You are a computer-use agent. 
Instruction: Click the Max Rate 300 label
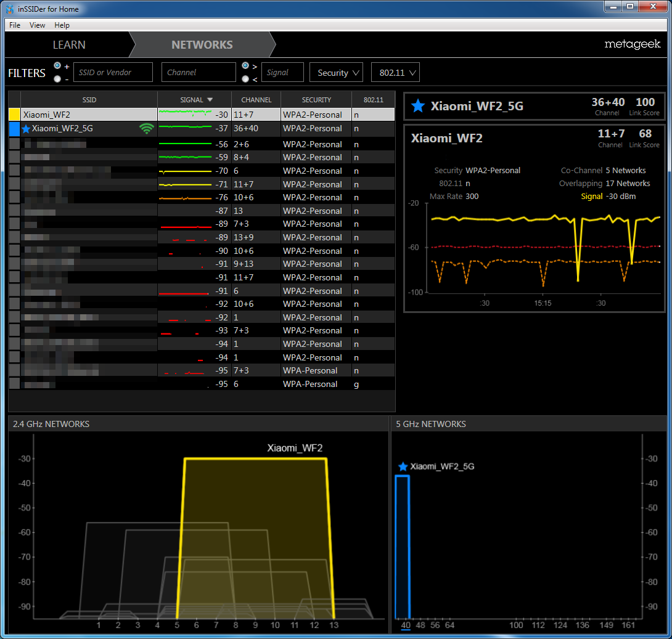tap(454, 196)
